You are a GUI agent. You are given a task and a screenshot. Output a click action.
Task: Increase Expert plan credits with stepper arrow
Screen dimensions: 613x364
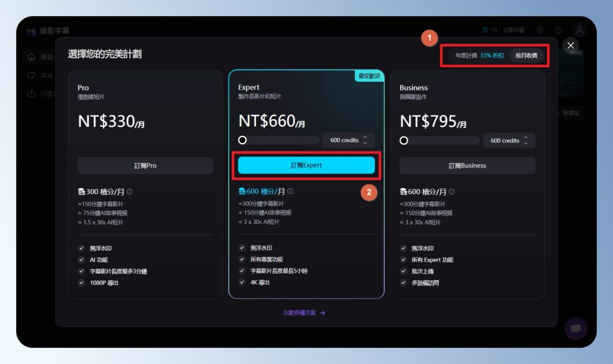(x=366, y=137)
